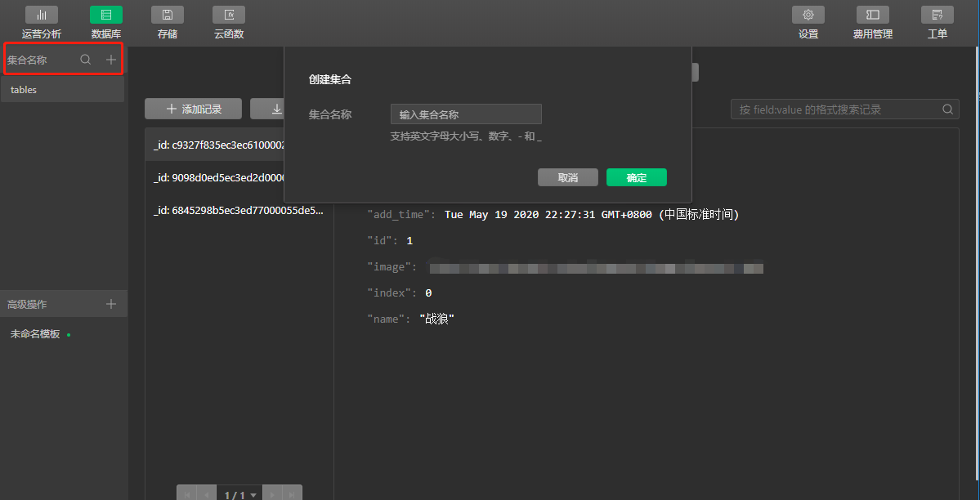The image size is (980, 500).
Task: Click the blurred "image" field value
Action: (596, 268)
